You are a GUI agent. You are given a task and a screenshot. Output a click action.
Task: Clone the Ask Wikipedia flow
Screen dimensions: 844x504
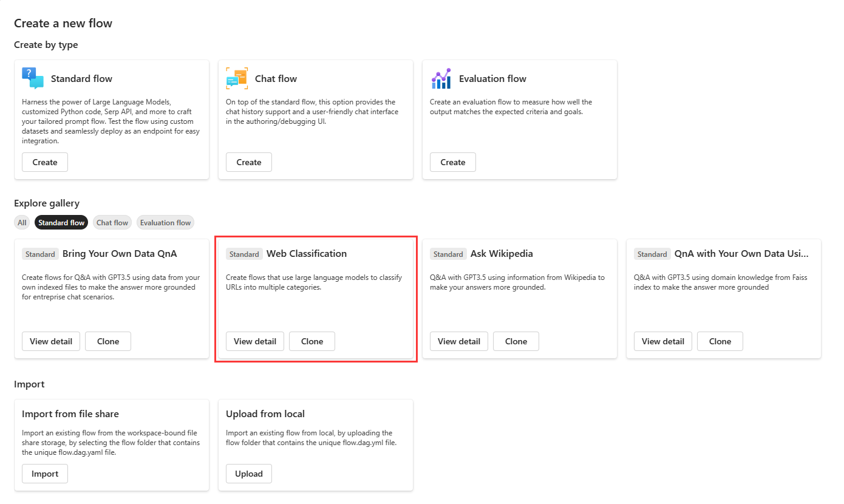point(516,341)
